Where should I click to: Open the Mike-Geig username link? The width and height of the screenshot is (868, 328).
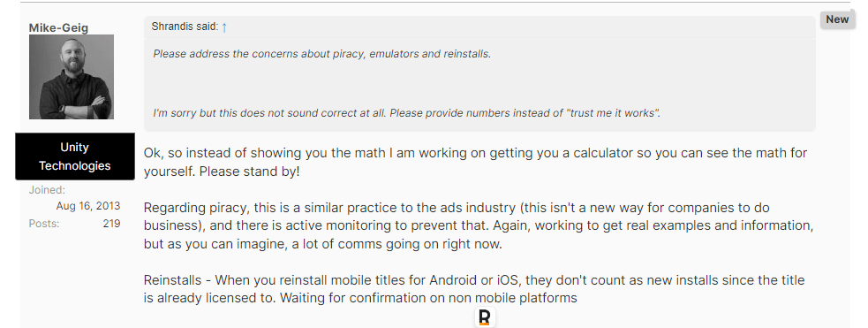58,27
